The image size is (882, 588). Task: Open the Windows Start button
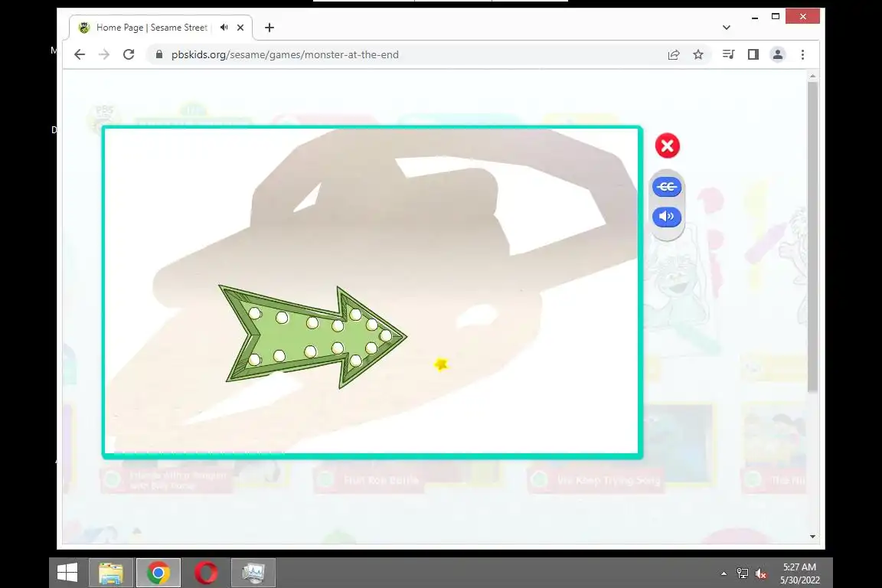click(x=67, y=573)
